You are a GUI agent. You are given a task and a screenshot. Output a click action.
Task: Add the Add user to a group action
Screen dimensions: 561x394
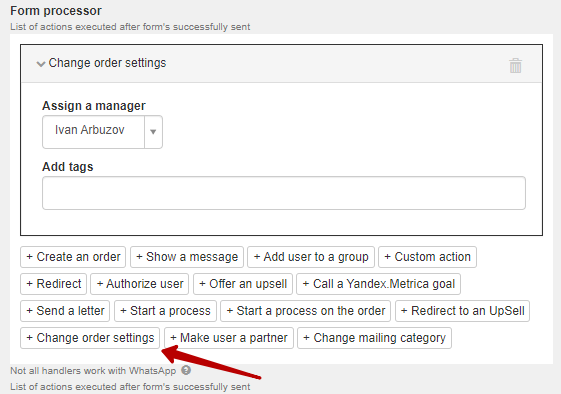coord(311,257)
